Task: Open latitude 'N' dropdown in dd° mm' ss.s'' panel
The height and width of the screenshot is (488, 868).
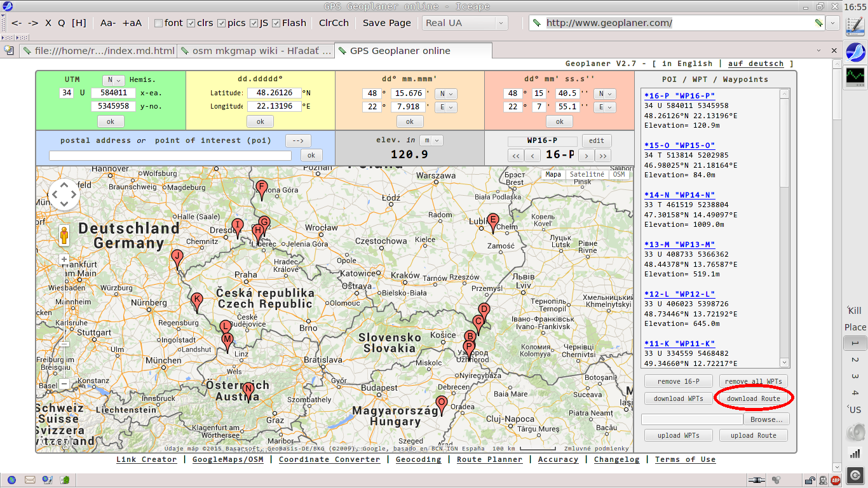Action: click(605, 93)
